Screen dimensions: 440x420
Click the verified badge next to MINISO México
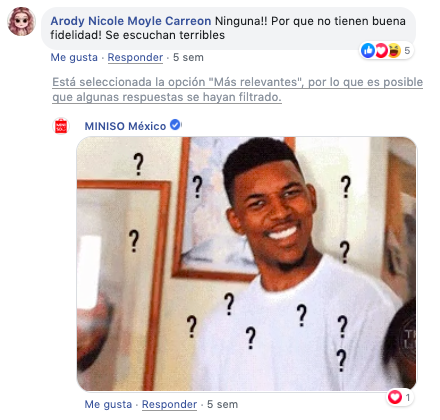(175, 125)
